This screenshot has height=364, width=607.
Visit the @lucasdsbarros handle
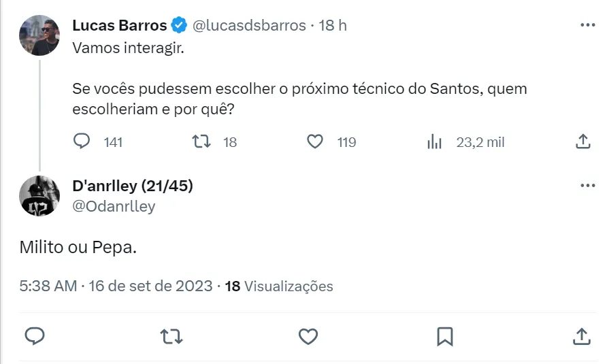249,25
